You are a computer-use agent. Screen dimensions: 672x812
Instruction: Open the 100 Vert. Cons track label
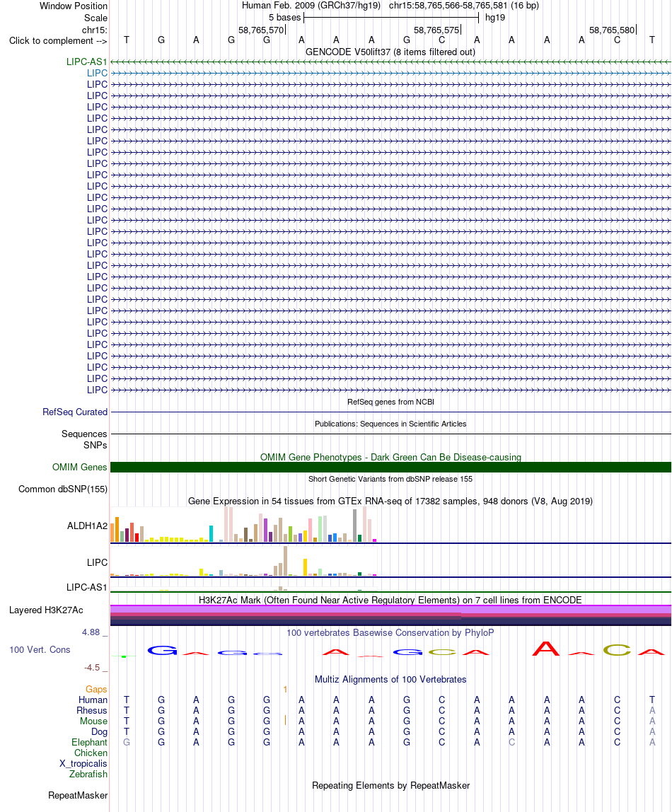(x=40, y=649)
